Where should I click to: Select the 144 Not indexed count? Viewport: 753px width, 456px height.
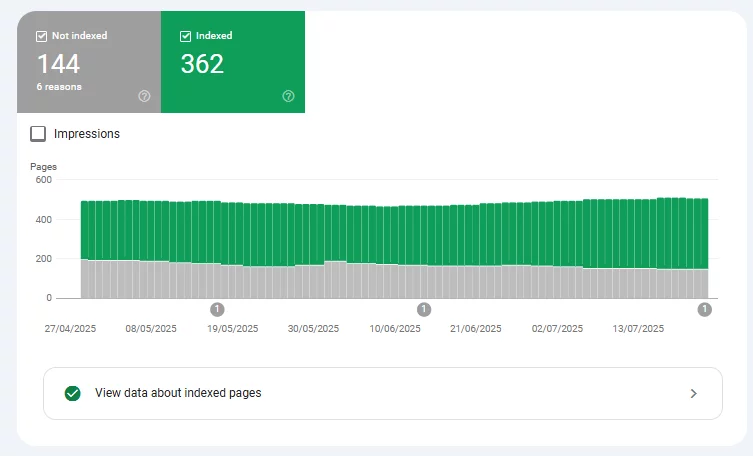[58, 64]
